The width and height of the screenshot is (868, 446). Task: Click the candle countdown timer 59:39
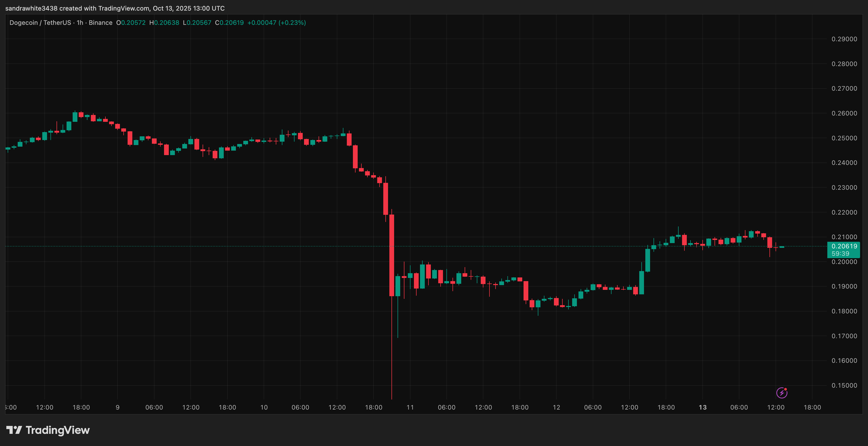point(840,253)
